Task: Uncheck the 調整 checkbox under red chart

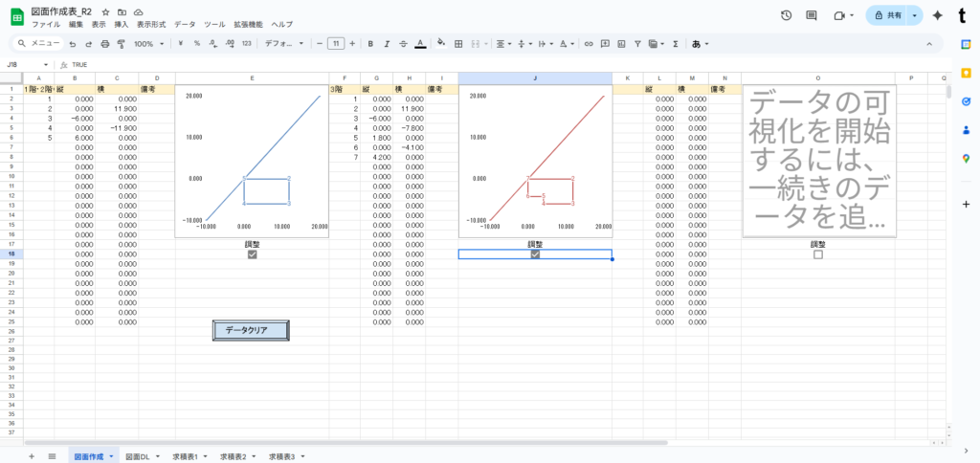Action: pyautogui.click(x=535, y=254)
